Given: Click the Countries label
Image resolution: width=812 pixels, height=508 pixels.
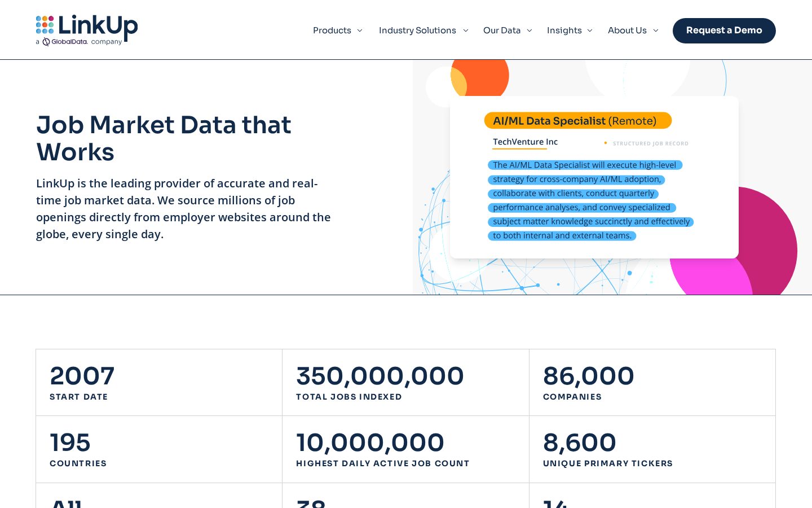Looking at the screenshot, I should pos(78,463).
